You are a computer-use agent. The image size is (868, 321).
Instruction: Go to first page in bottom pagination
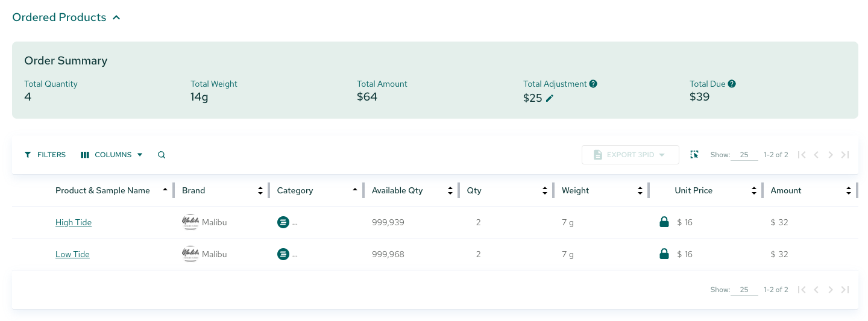pyautogui.click(x=802, y=290)
